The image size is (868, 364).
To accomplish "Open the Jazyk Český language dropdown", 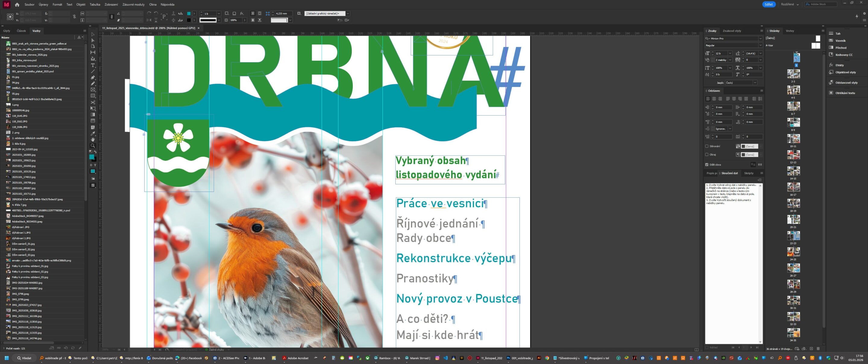I will point(754,83).
